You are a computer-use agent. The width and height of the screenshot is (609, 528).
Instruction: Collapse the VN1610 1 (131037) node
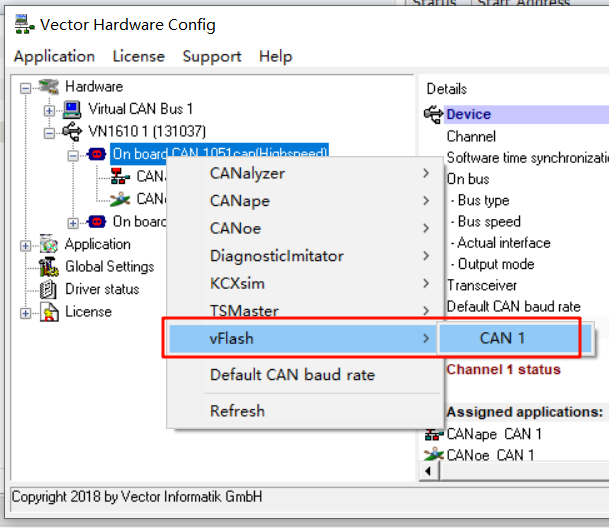coord(49,133)
